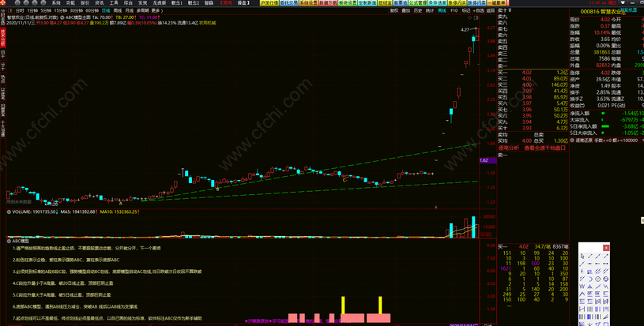Click the 标记 mark button

point(465,11)
